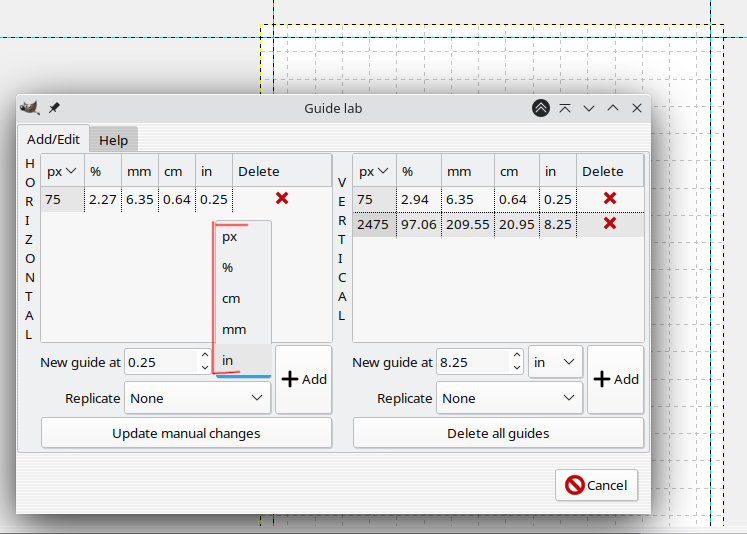
Task: Switch to the Help tab
Action: tap(113, 141)
